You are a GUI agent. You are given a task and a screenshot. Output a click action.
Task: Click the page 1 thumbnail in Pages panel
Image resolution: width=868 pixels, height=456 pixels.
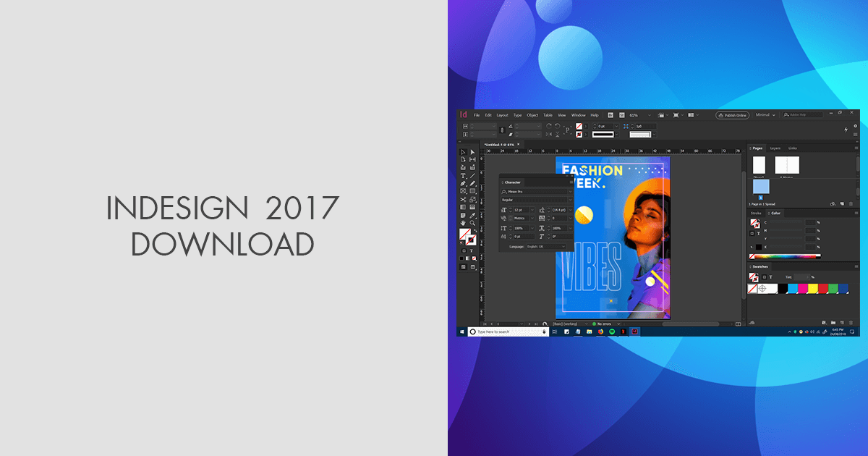759,187
